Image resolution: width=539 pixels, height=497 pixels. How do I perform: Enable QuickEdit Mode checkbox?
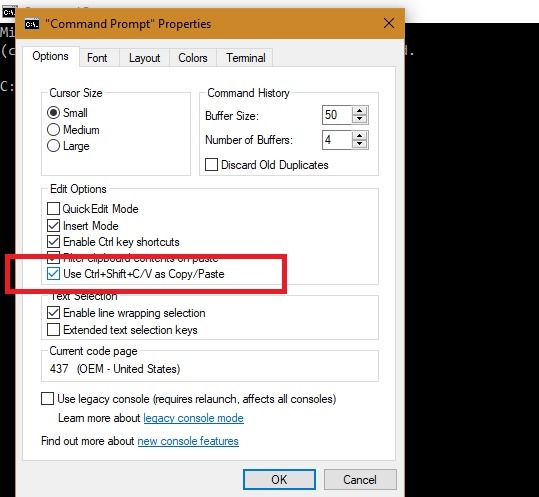53,208
